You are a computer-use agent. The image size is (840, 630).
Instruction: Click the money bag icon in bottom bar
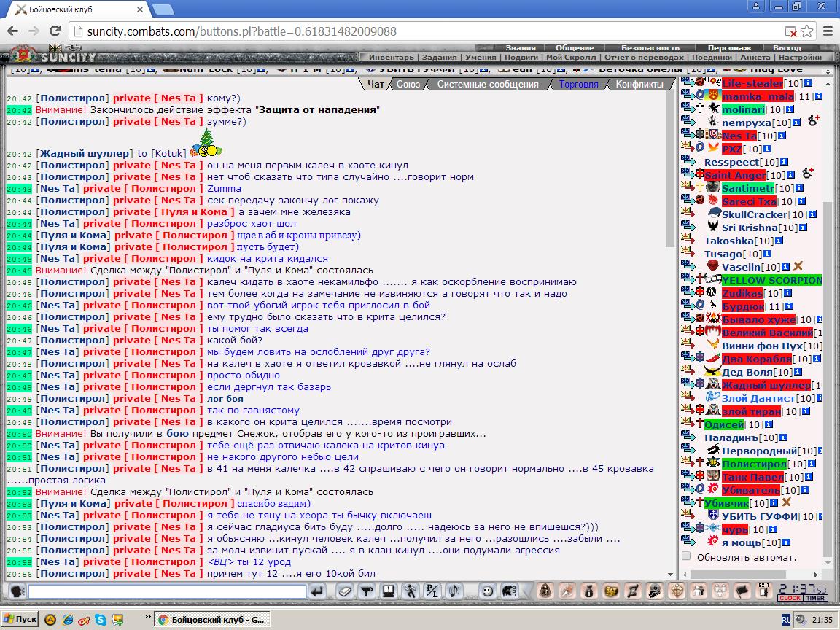point(589,591)
